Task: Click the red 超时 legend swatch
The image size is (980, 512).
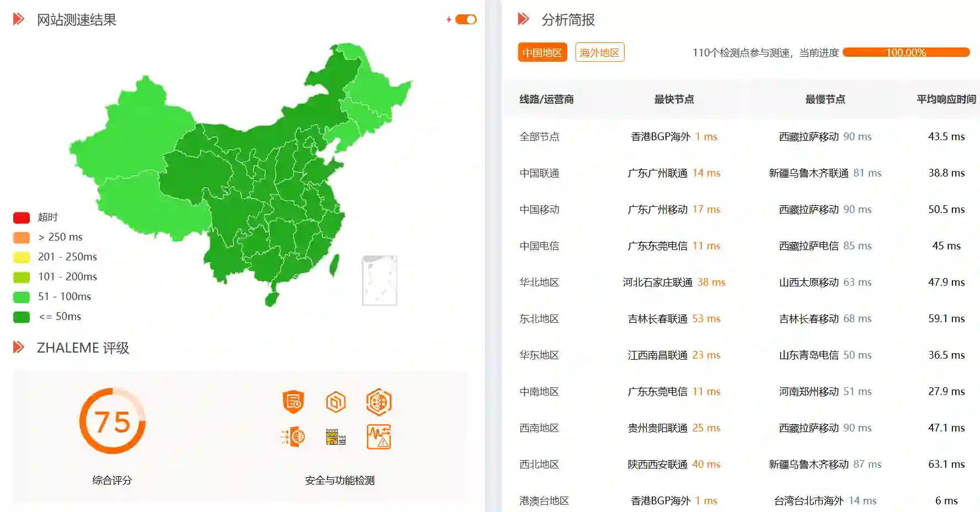Action: pos(21,217)
